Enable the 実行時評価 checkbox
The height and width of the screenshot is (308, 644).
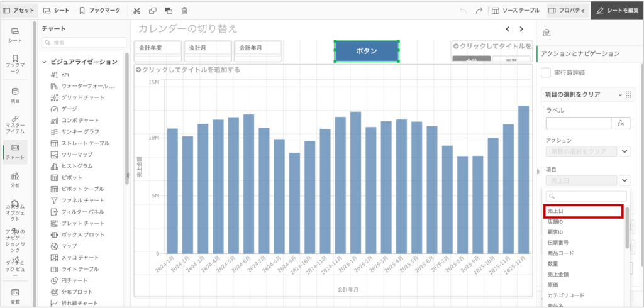point(547,73)
